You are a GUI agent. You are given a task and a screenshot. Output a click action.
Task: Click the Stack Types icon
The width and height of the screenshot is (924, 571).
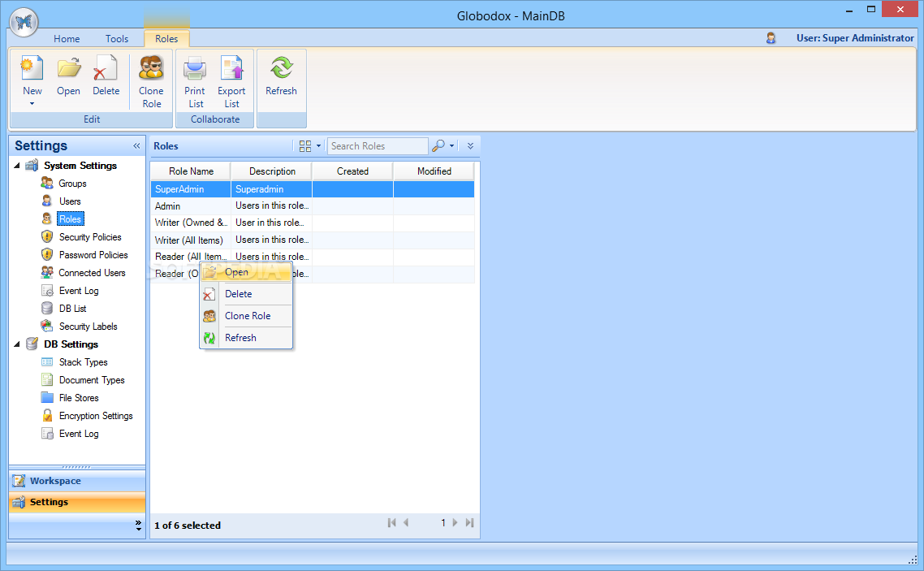(x=47, y=361)
